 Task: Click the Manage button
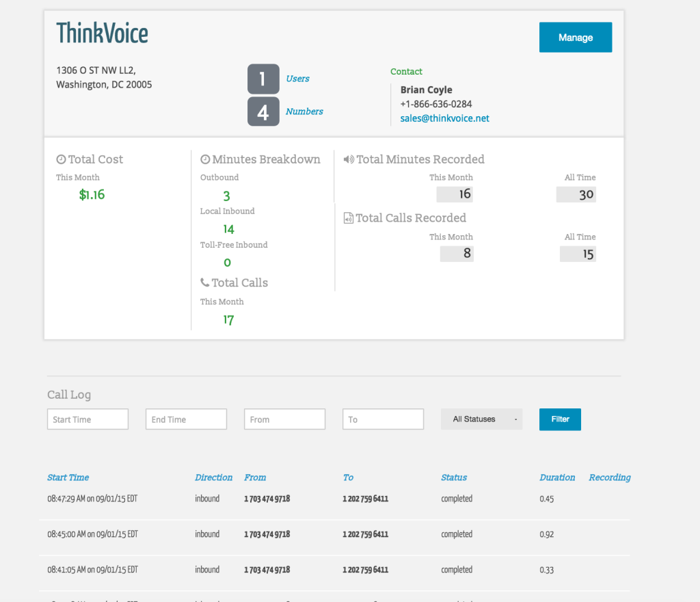(576, 38)
